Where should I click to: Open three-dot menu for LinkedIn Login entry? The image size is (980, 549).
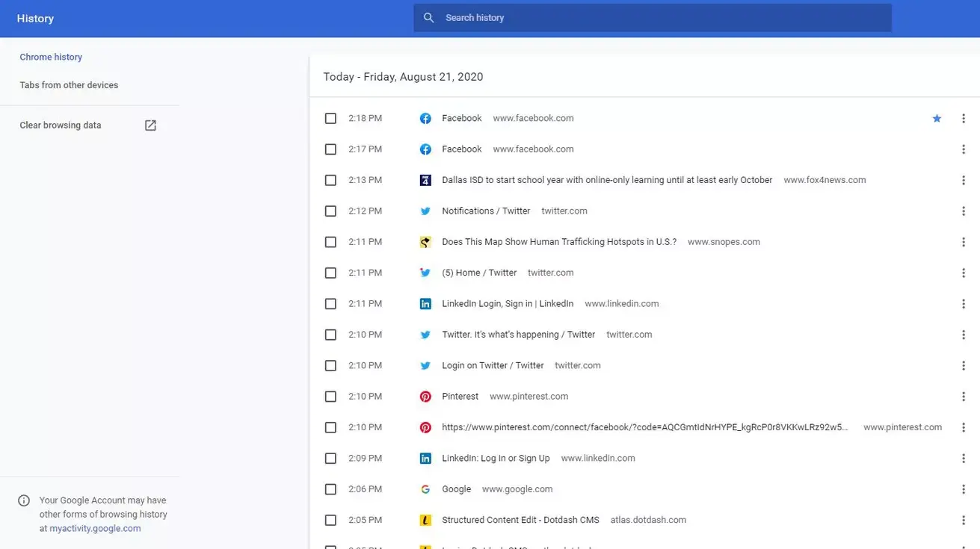[963, 304]
